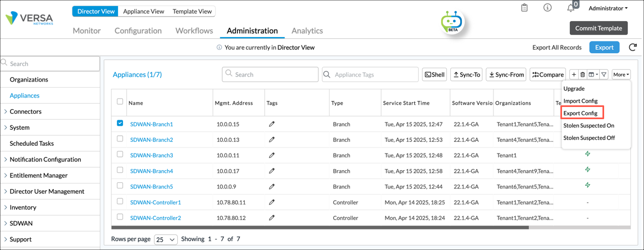Edit tags pencil for SDWAN-Controller2
644x250 pixels.
(271, 218)
